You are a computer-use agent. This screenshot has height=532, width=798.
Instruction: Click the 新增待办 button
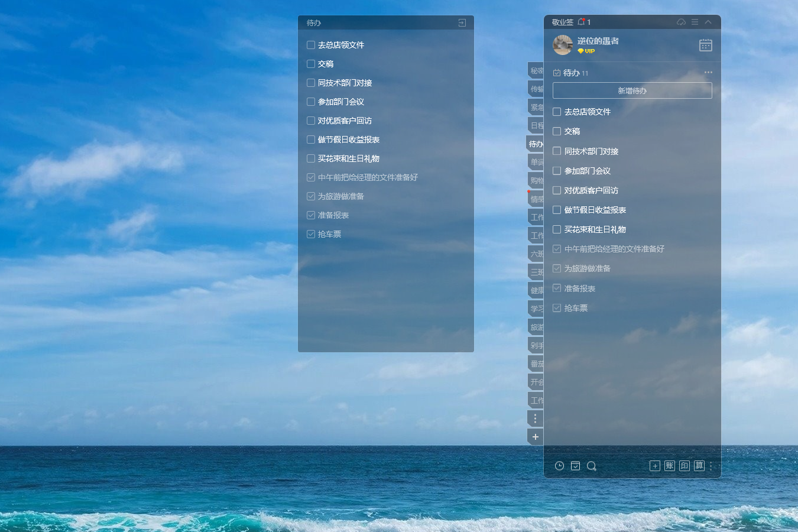coord(632,90)
